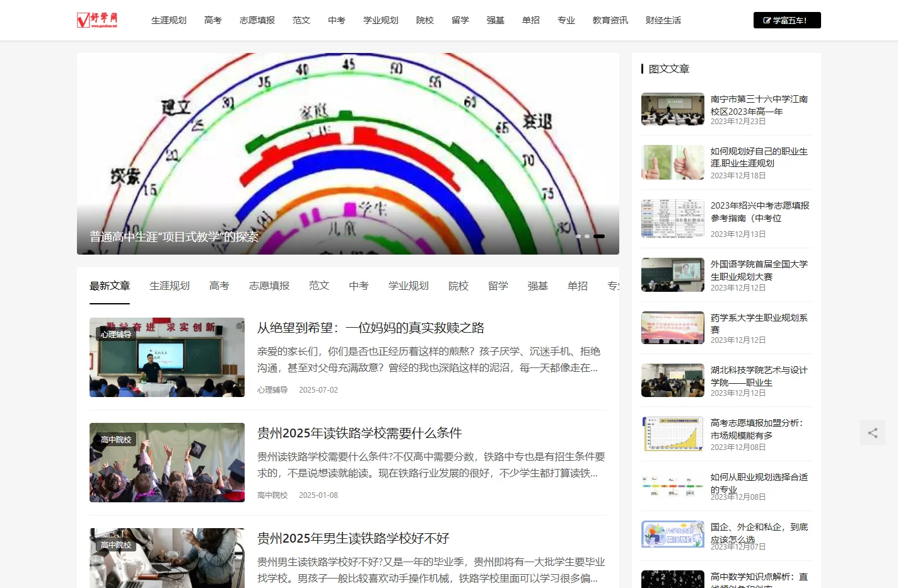This screenshot has width=898, height=588.
Task: Switch to 范文 article tab
Action: [319, 285]
